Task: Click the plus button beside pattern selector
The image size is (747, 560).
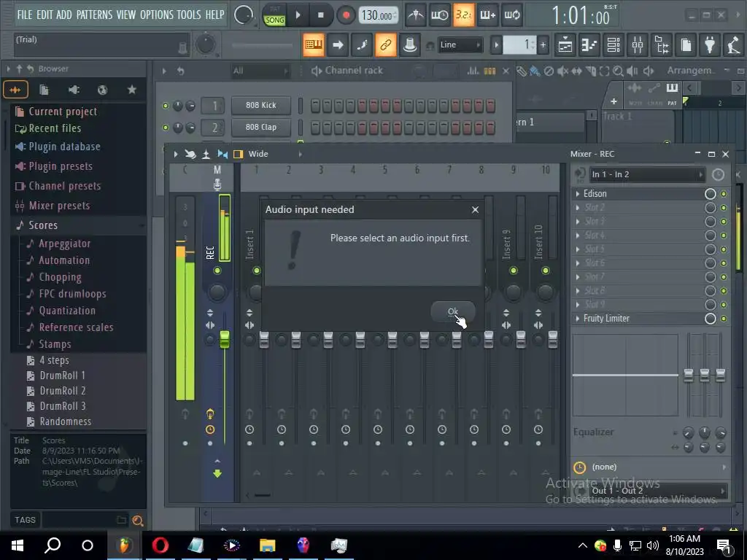Action: [543, 44]
